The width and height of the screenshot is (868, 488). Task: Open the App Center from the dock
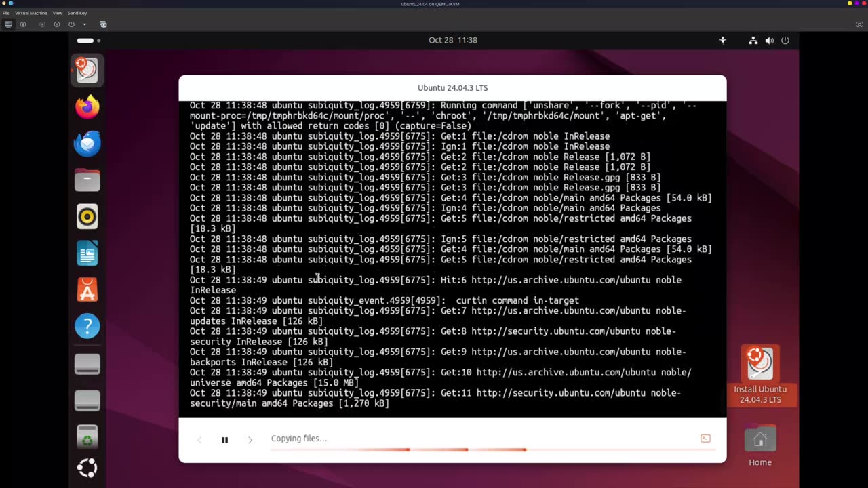pos(87,290)
